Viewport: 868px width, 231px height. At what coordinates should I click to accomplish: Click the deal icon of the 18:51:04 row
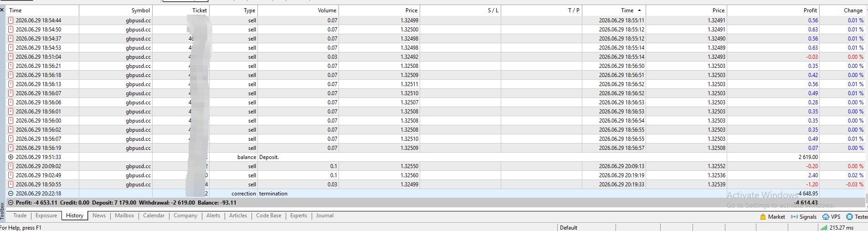[x=11, y=57]
